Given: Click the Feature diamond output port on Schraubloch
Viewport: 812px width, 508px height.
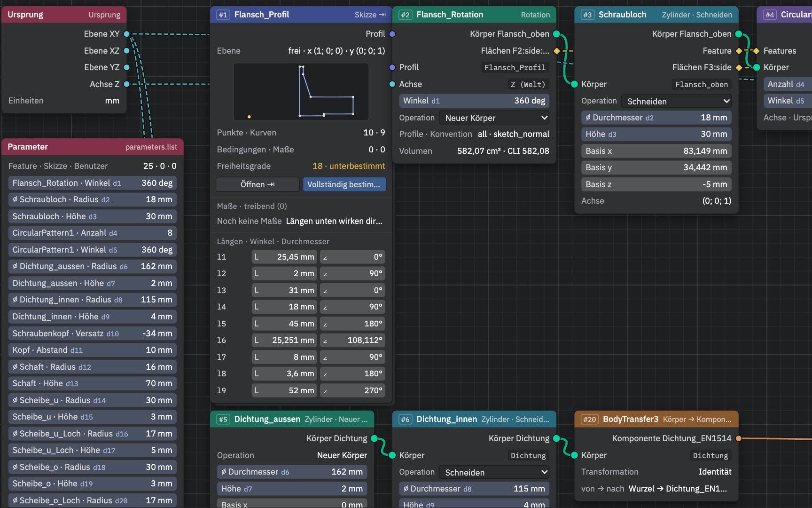Looking at the screenshot, I should tap(739, 51).
